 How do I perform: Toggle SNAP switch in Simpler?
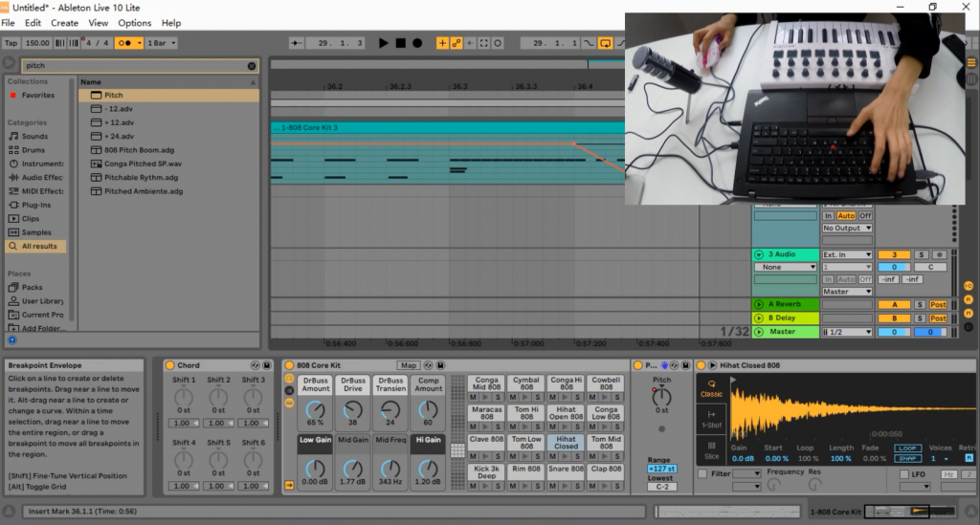pos(907,458)
